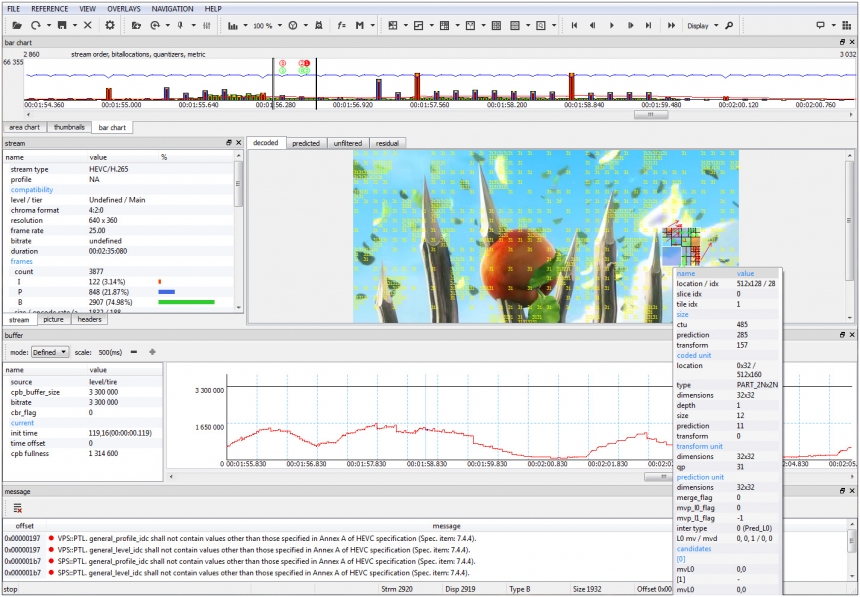
Task: Open settings gear icon
Action: (110, 25)
